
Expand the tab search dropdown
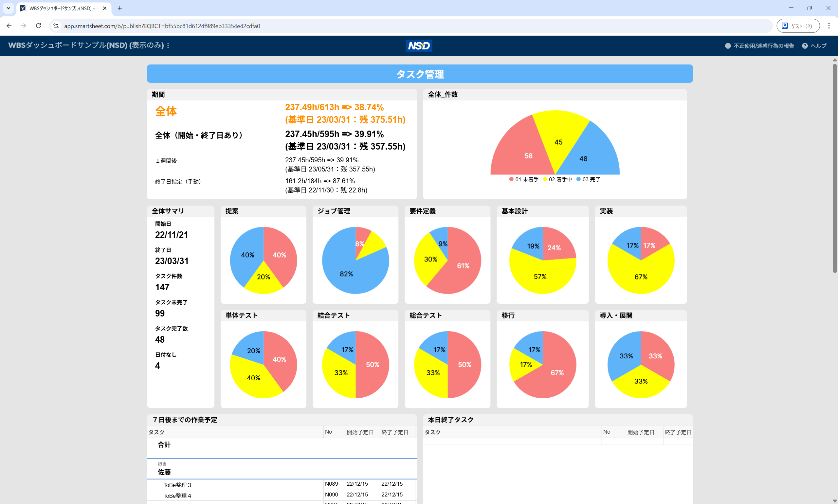coord(8,8)
